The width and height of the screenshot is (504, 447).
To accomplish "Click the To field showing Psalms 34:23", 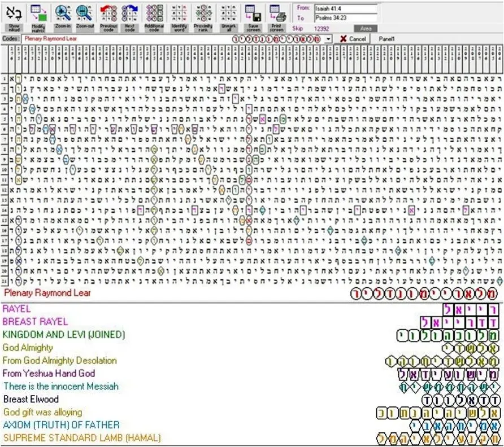I will [x=346, y=18].
